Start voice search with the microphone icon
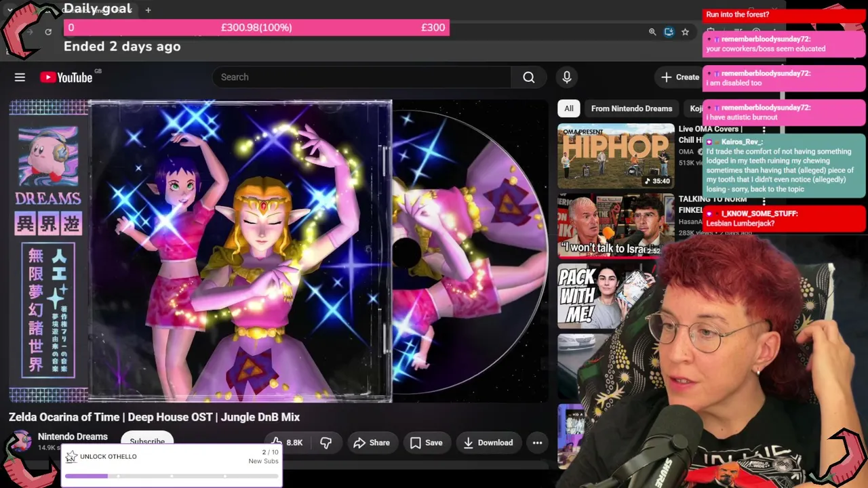The height and width of the screenshot is (488, 868). coord(567,77)
